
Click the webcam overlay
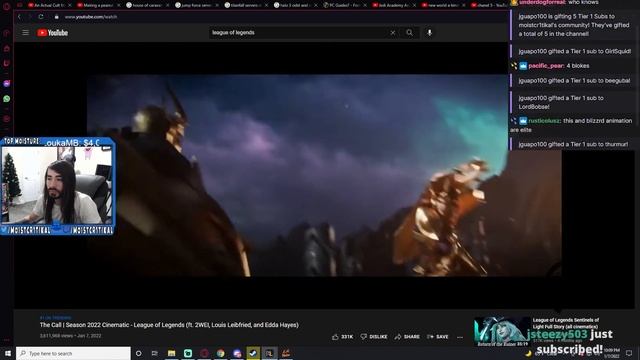[x=57, y=186]
